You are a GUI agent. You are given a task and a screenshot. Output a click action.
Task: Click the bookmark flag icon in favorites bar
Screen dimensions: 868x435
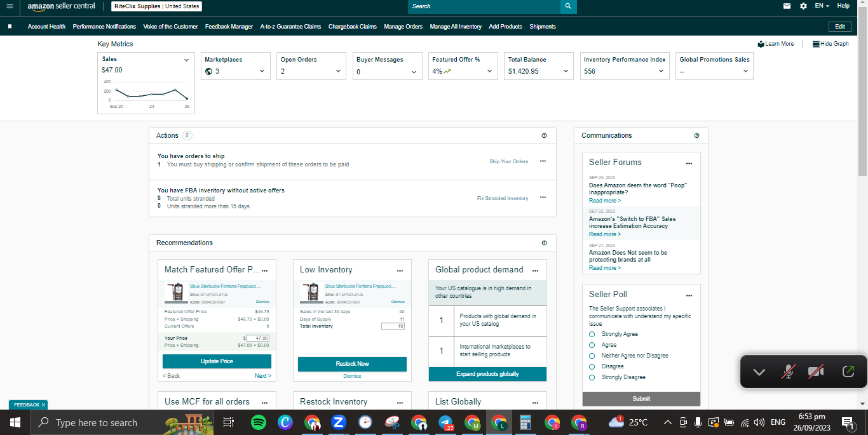pos(10,27)
